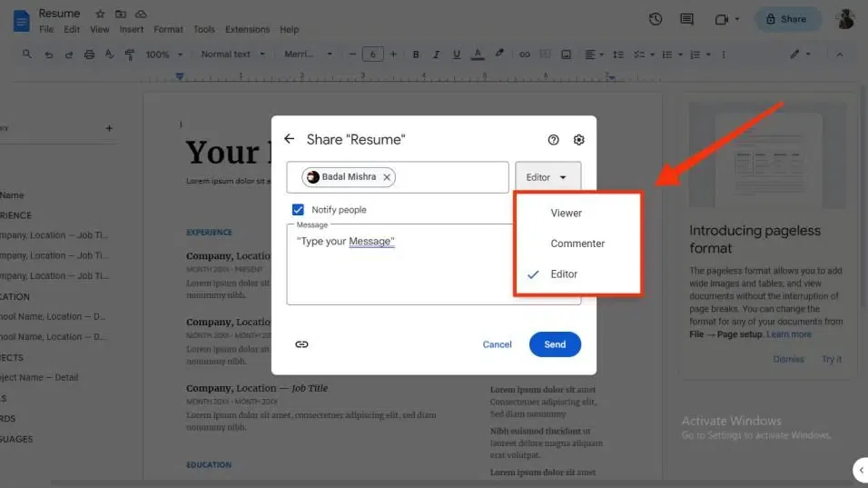Add a comment from the toolbar
The image size is (868, 488).
pyautogui.click(x=546, y=55)
